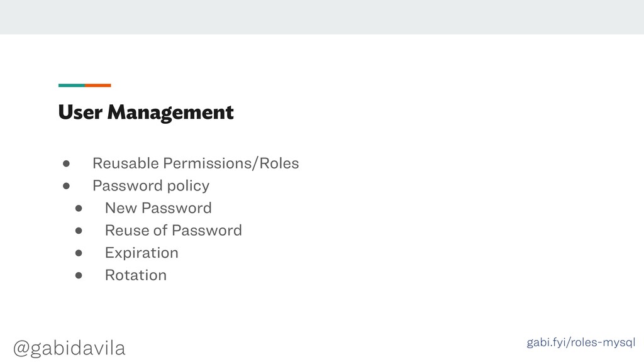Viewport: 644px width, 362px height.
Task: Click the Reuse of Password line
Action: pyautogui.click(x=174, y=230)
